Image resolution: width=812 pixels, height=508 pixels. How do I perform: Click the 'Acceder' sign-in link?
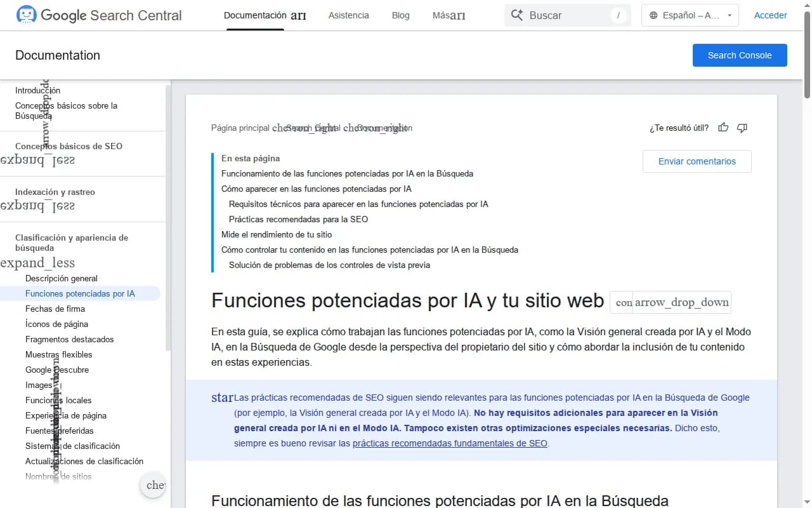point(770,15)
